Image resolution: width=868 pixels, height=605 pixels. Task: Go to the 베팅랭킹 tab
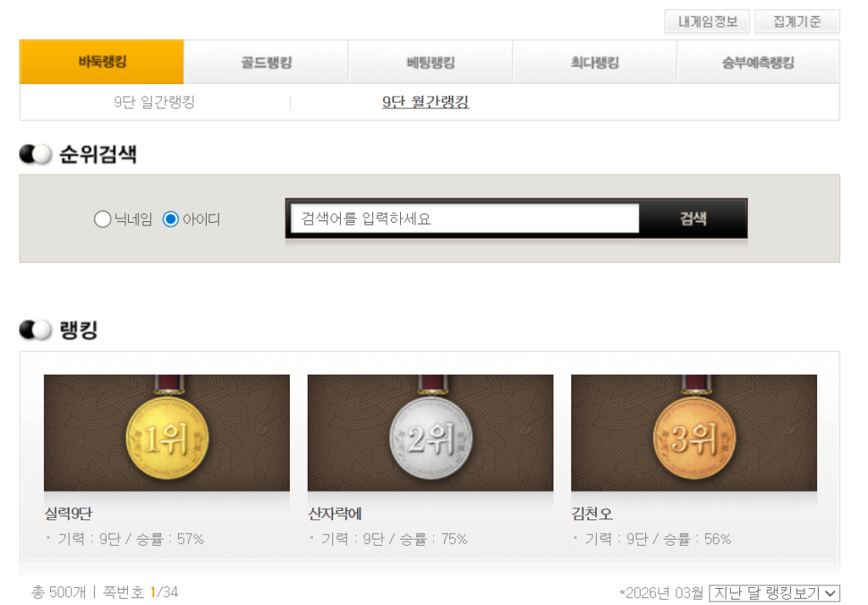coord(431,62)
